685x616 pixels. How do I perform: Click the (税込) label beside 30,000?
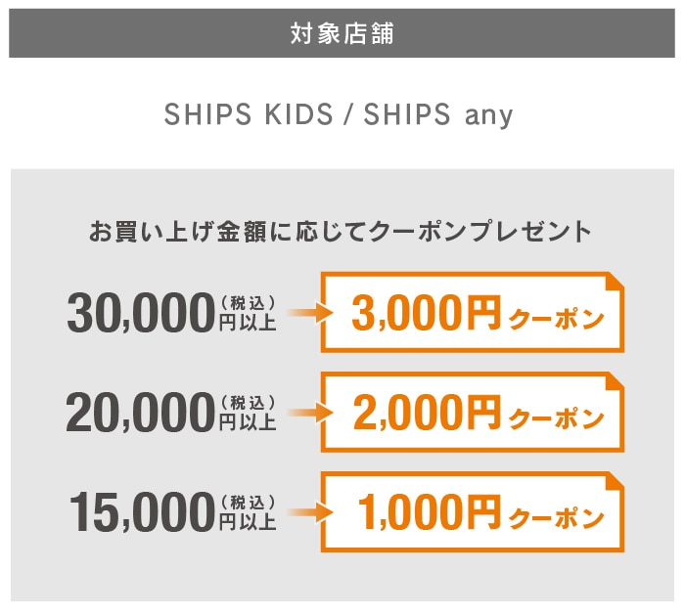coord(247,301)
